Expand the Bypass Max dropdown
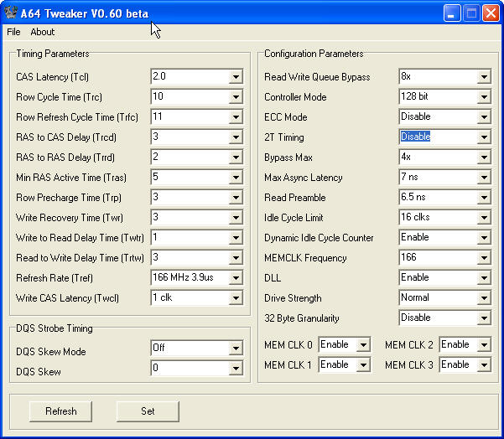 point(484,158)
